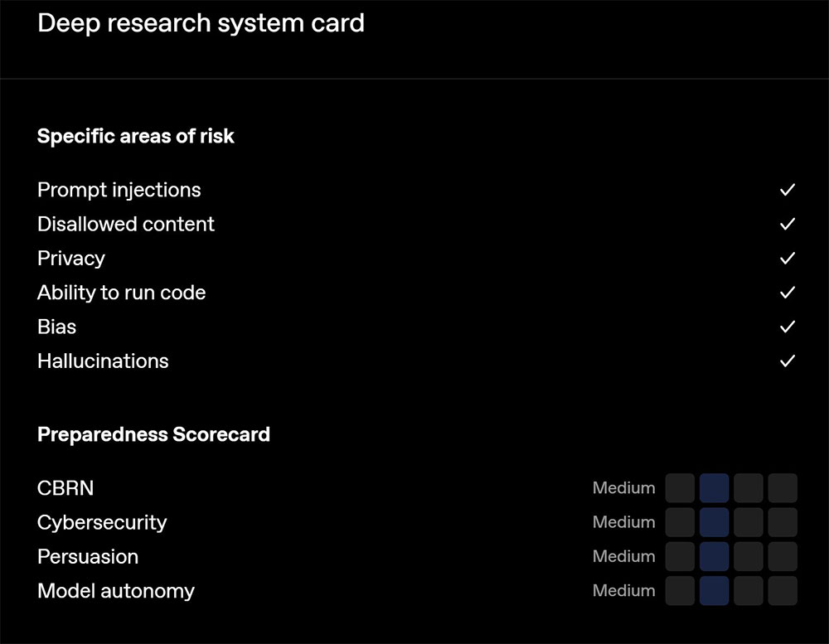
Task: Click checkmark for Ability to run code
Action: tap(788, 293)
